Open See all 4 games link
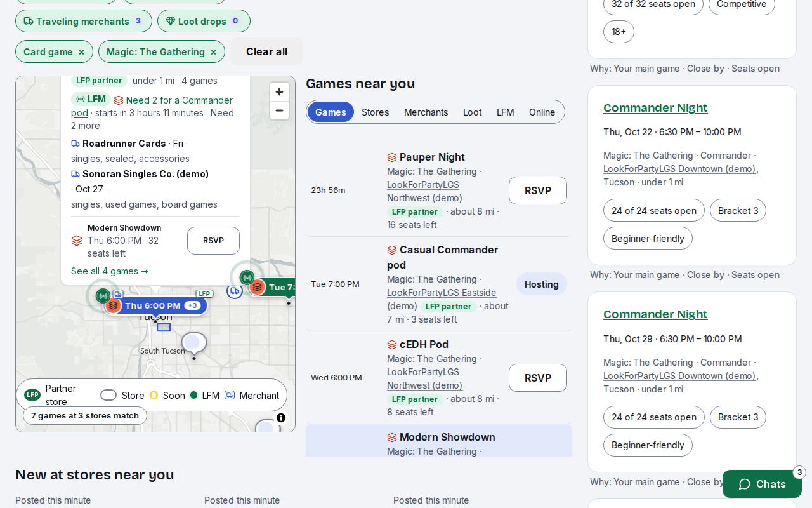 click(x=110, y=271)
